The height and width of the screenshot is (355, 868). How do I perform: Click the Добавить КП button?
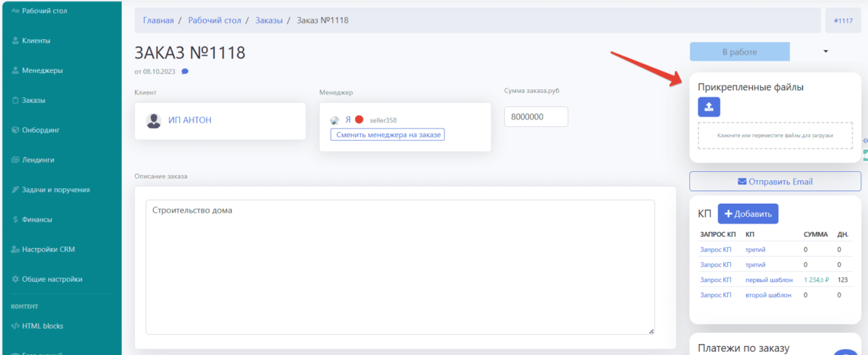click(x=748, y=214)
